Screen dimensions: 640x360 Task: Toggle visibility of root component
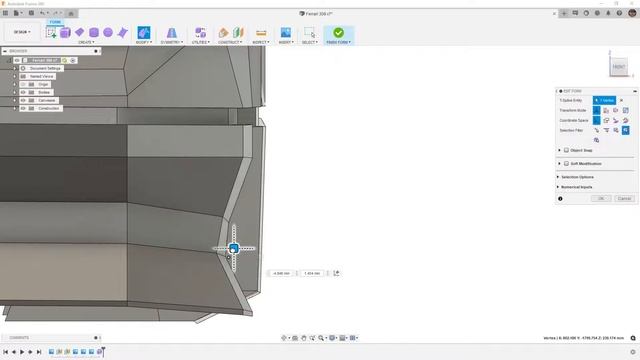click(17, 60)
